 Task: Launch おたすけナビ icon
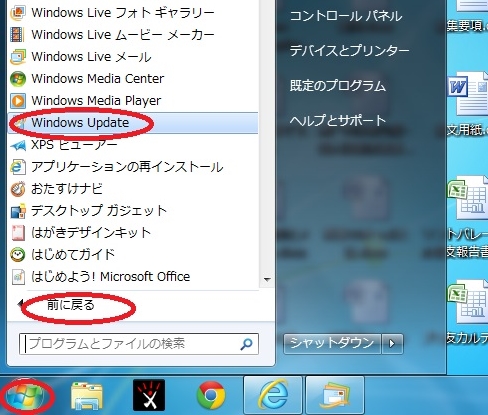pos(18,189)
